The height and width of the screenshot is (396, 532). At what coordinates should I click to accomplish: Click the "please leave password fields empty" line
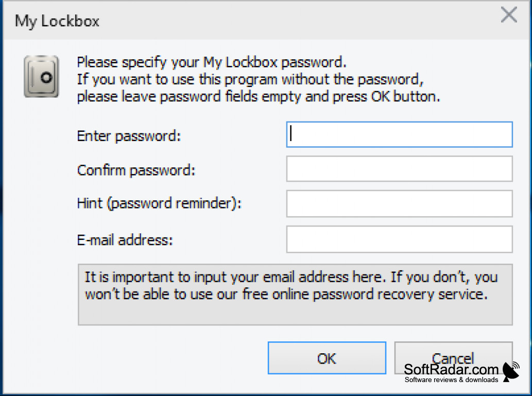coord(259,97)
